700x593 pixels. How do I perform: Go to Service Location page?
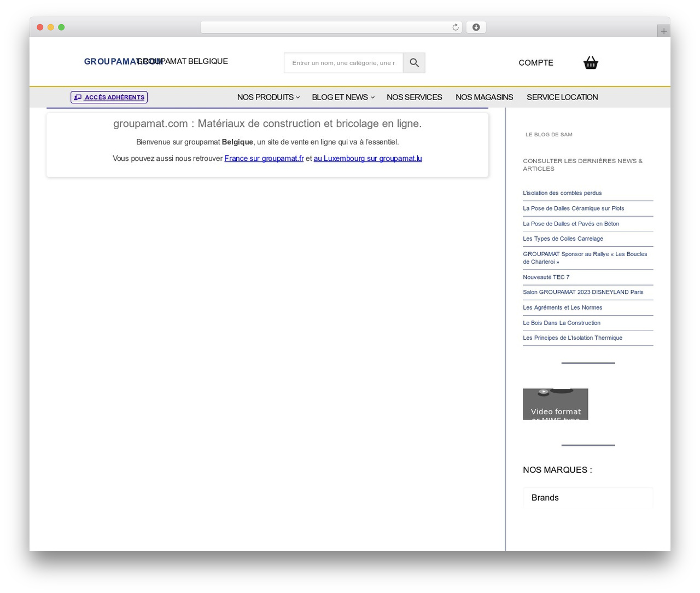point(562,97)
